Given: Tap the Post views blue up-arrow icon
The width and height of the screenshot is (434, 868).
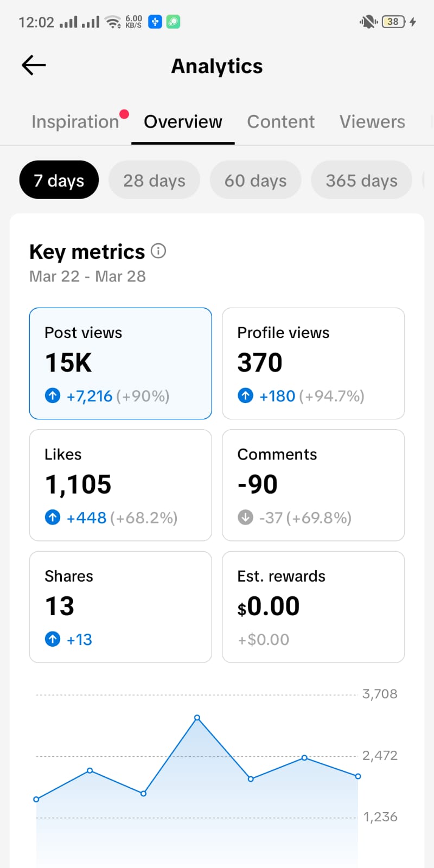Looking at the screenshot, I should point(53,395).
